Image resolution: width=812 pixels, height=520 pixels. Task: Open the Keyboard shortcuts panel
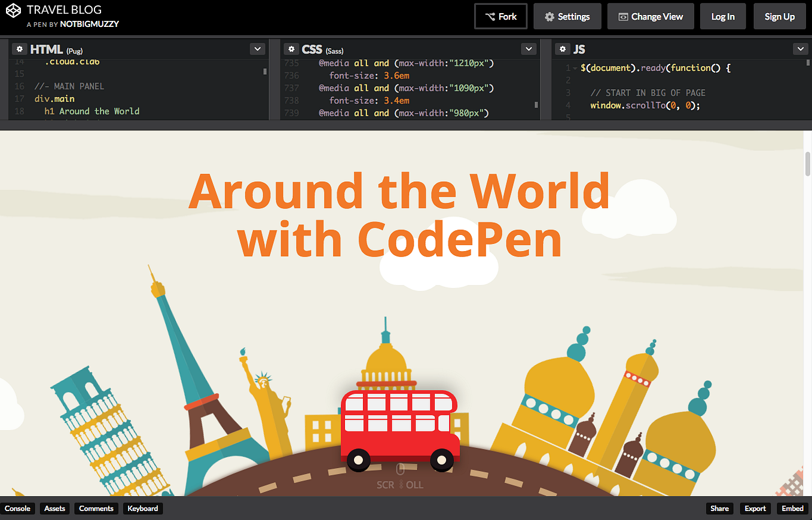click(142, 508)
